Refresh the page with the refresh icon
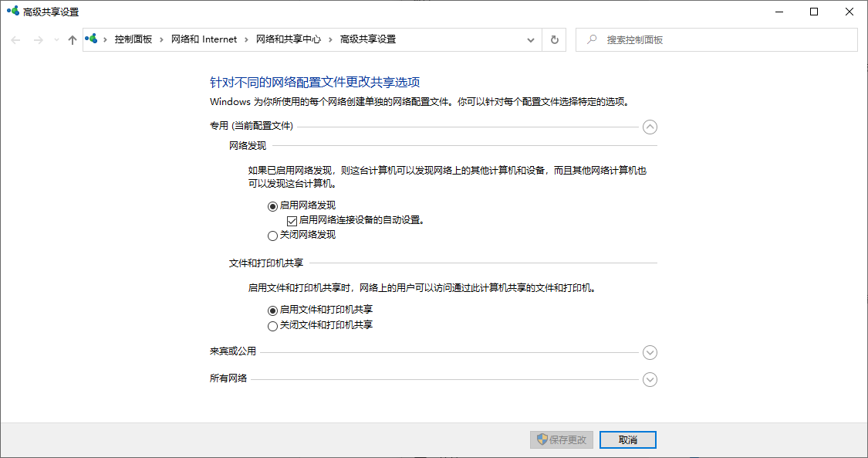Image resolution: width=868 pixels, height=458 pixels. (554, 40)
